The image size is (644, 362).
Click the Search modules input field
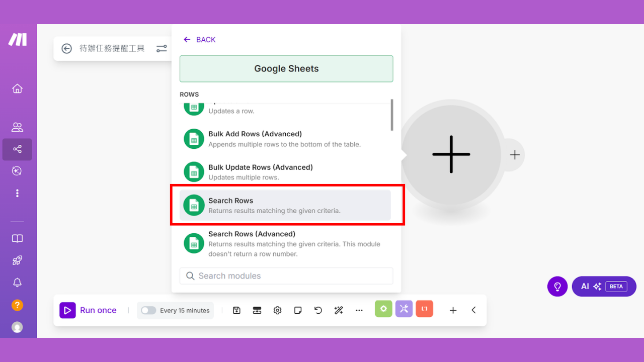pyautogui.click(x=286, y=276)
